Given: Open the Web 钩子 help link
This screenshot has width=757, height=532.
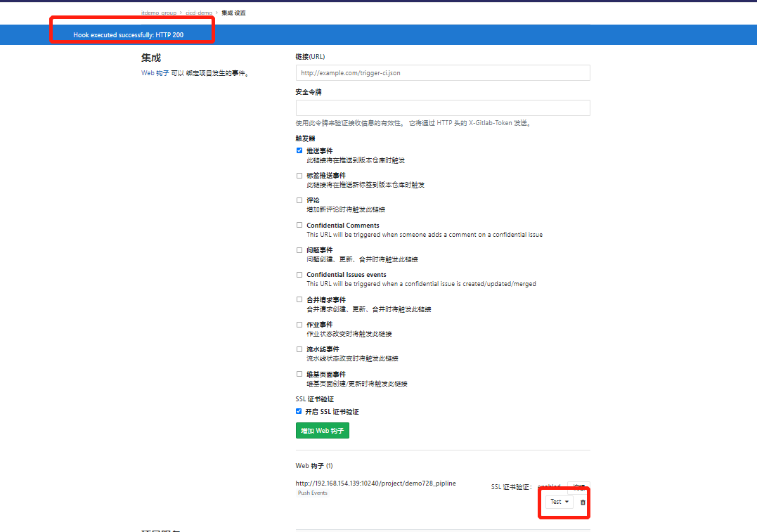Looking at the screenshot, I should [x=155, y=73].
